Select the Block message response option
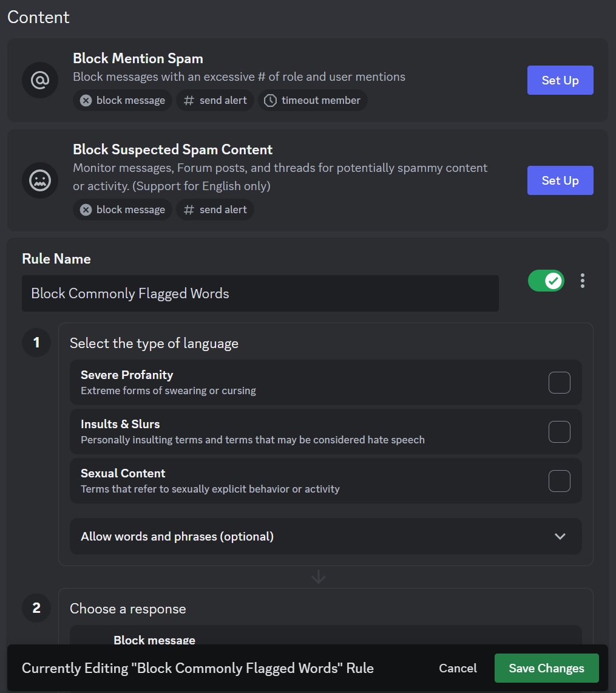The height and width of the screenshot is (693, 616). (x=154, y=640)
